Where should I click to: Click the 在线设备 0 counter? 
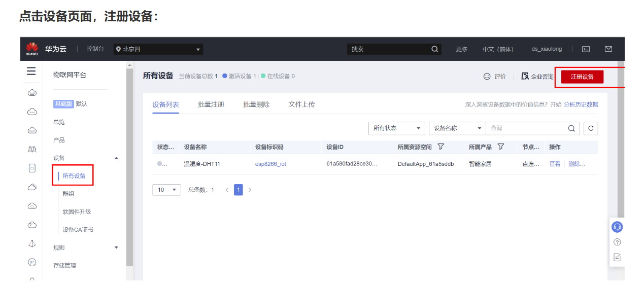[x=278, y=76]
